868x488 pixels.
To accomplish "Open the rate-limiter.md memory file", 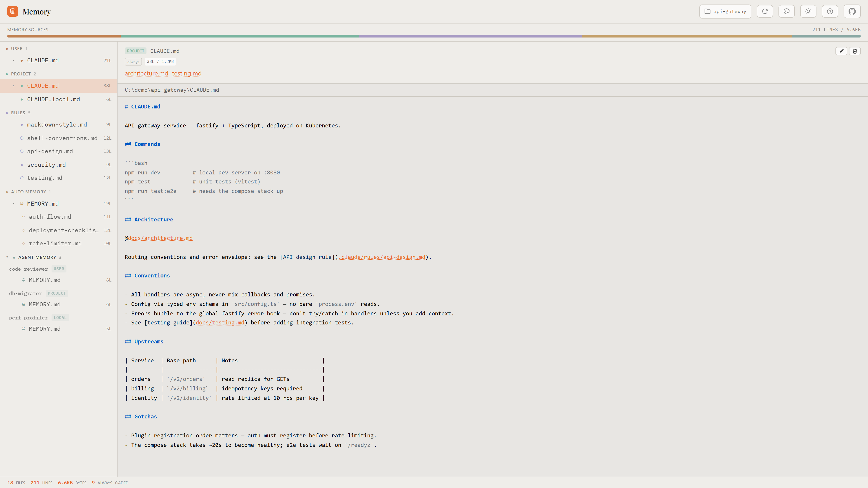I will (x=59, y=244).
